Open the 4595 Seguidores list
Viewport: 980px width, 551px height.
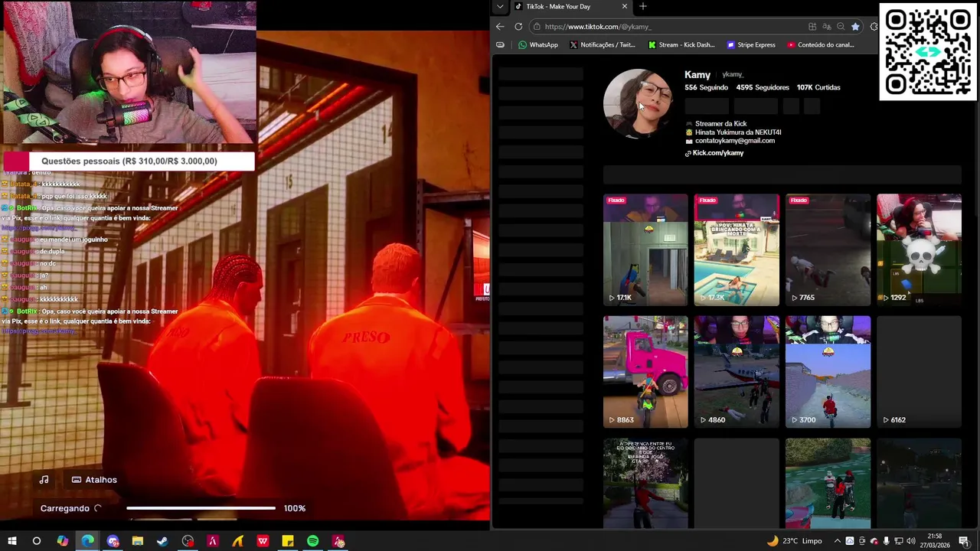point(762,87)
